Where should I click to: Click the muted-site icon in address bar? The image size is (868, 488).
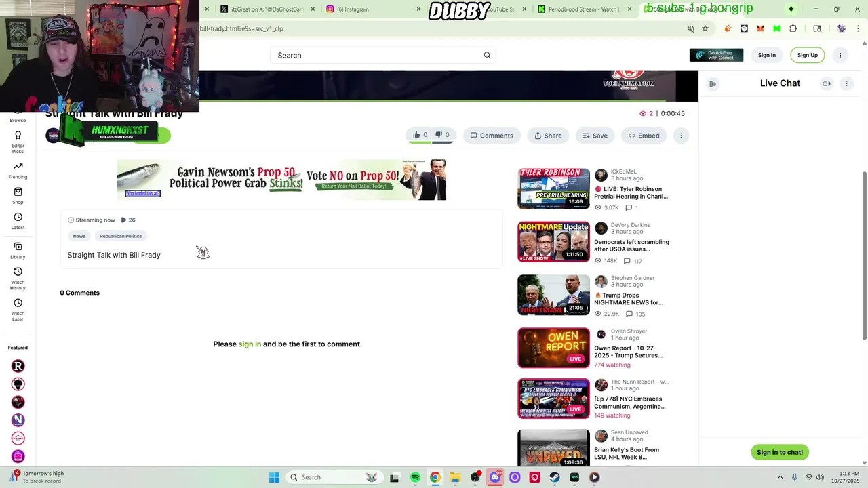[x=690, y=28]
